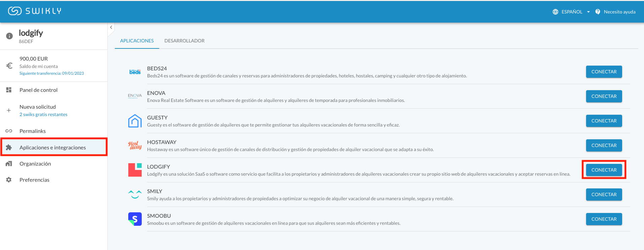644x250 pixels.
Task: Open Panel de control menu item
Action: pos(38,90)
